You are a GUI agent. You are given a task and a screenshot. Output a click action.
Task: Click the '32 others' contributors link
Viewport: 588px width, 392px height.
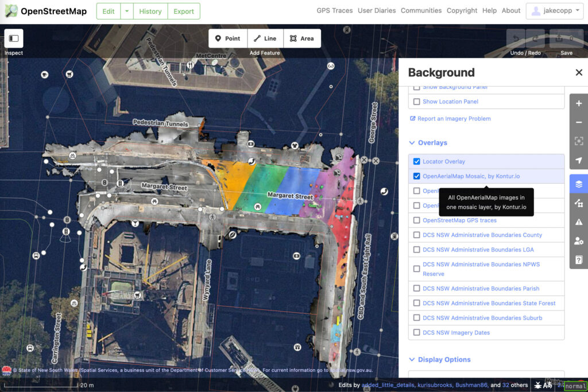tap(515, 385)
